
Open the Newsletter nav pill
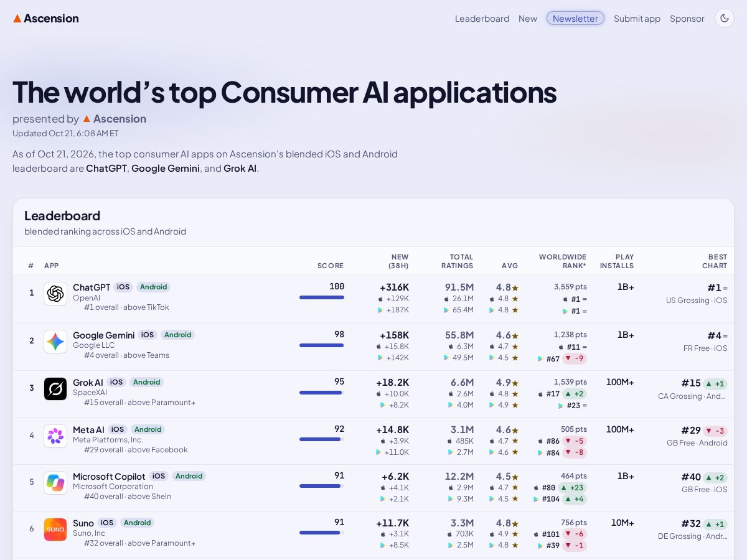click(575, 18)
